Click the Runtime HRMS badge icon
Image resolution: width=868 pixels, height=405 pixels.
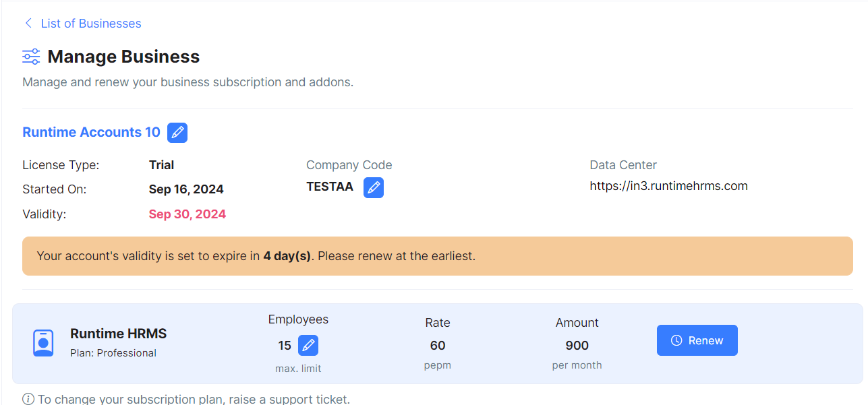click(43, 343)
